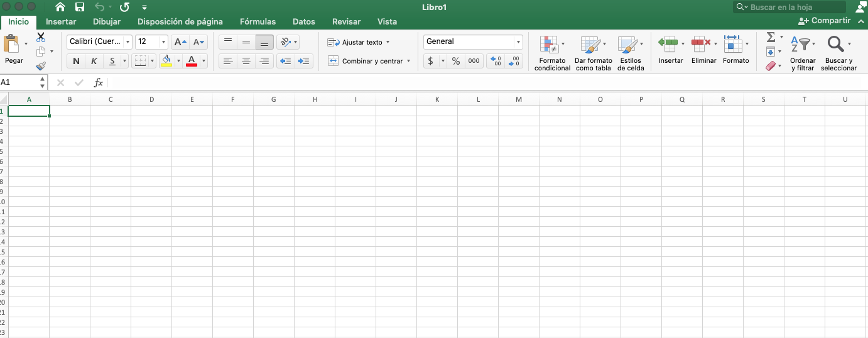Image resolution: width=868 pixels, height=338 pixels.
Task: Apply thousands separator 000 style
Action: point(474,61)
